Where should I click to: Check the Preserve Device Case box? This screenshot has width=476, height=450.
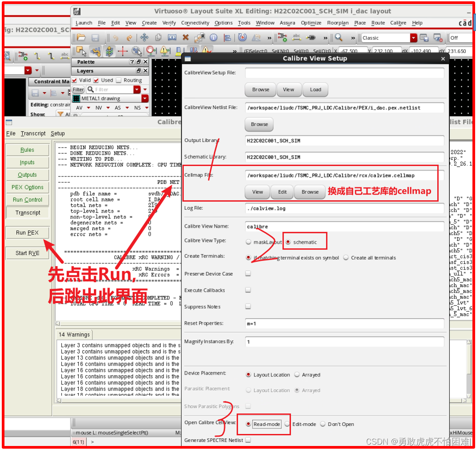pos(248,274)
